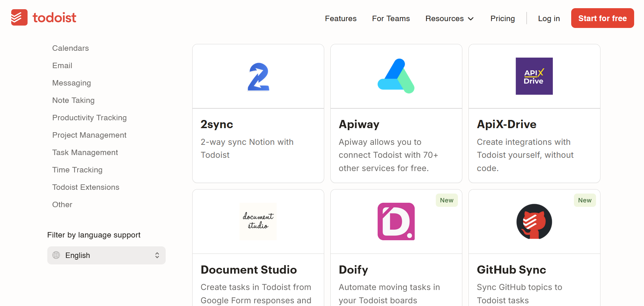Open the Doify card title
Viewport: 644px width, 306px height.
pyautogui.click(x=353, y=270)
